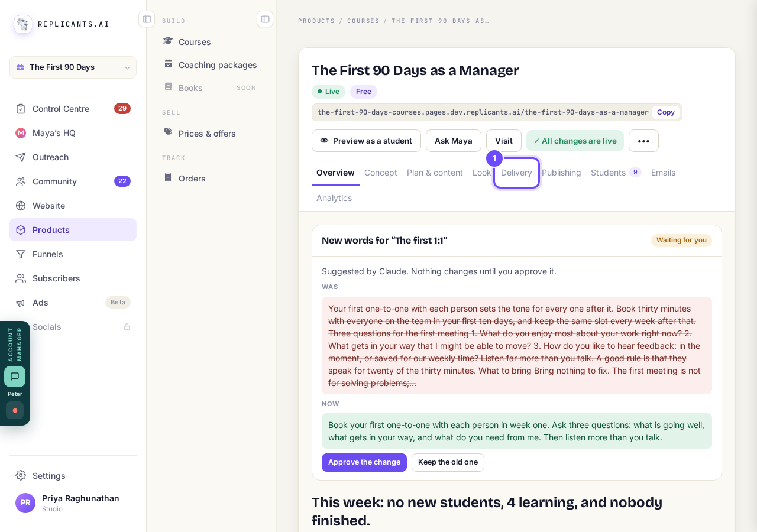
Task: Select the Community people icon
Action: [21, 181]
